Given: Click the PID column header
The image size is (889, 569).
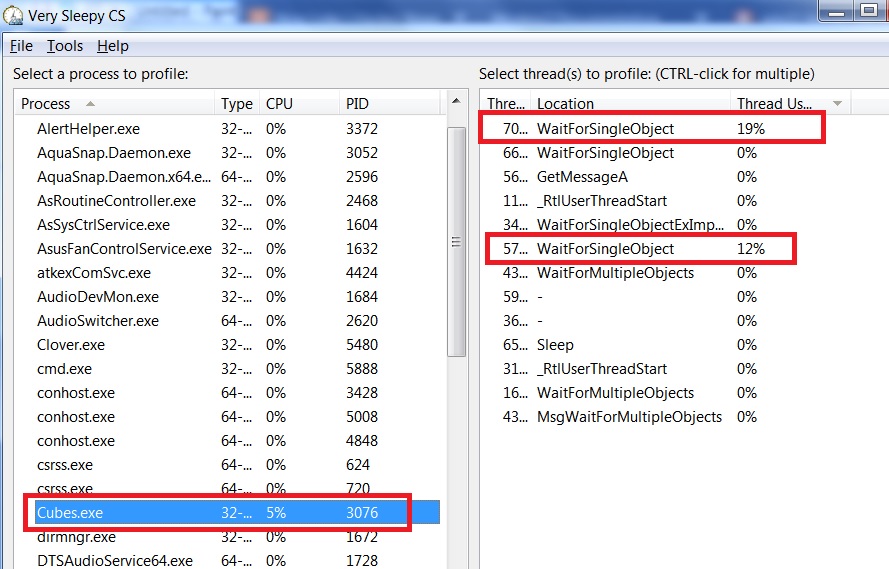Looking at the screenshot, I should click(x=357, y=104).
